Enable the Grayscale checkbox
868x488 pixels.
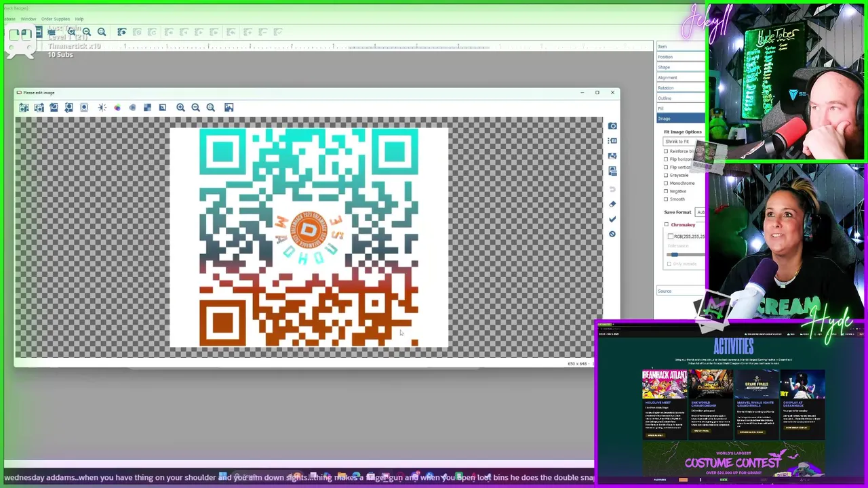click(x=666, y=176)
